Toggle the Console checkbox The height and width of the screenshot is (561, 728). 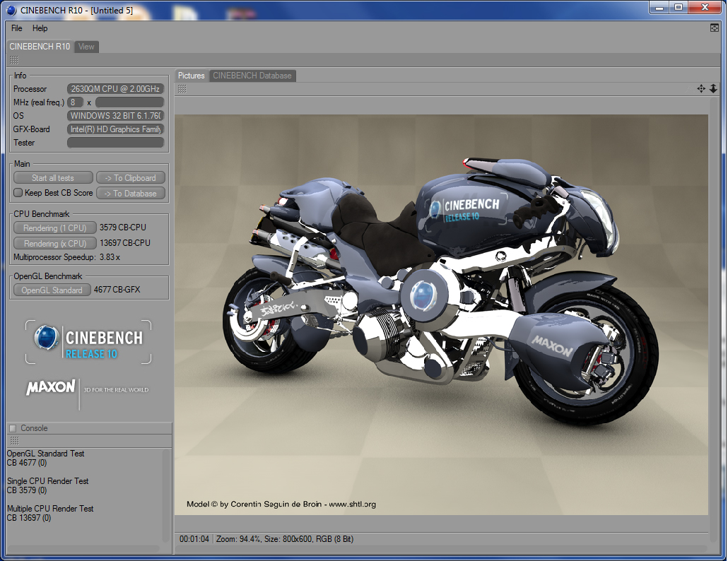coord(13,428)
